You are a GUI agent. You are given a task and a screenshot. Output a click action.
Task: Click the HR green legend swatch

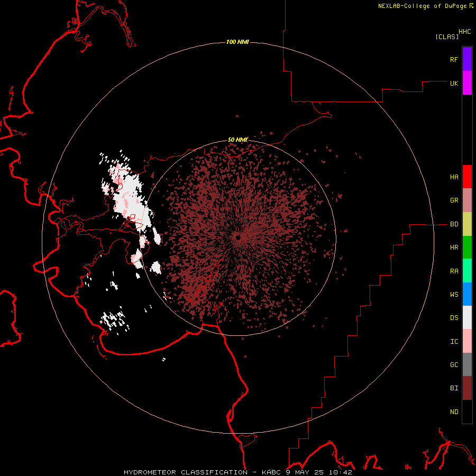coord(467,248)
